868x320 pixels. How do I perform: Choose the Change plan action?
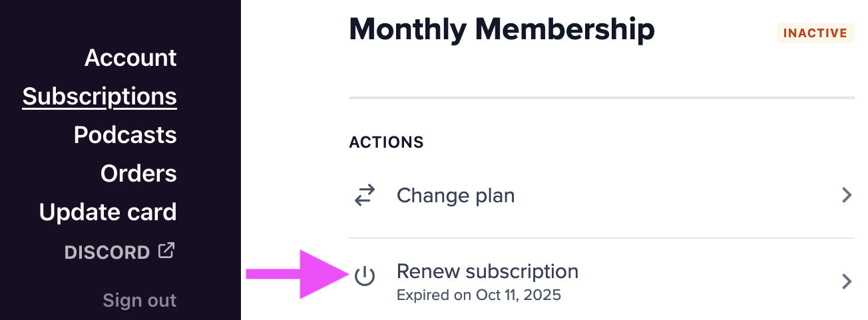[x=455, y=196]
